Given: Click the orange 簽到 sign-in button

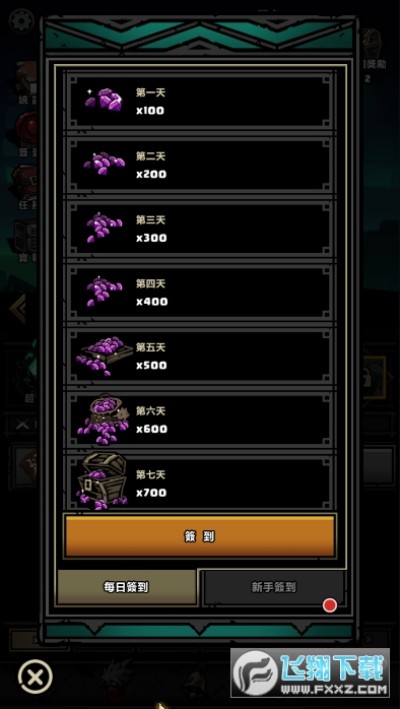Looking at the screenshot, I should click(x=200, y=536).
